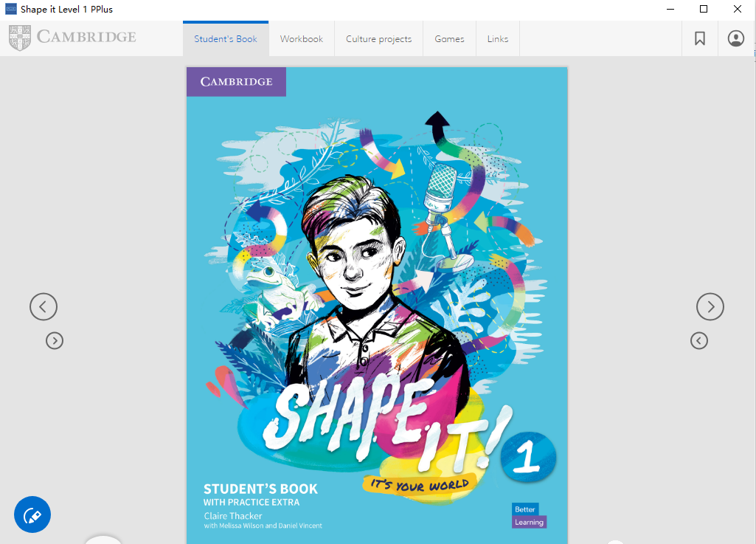This screenshot has height=544, width=756.
Task: Click the 'STUDENT'S BOOK' text on cover
Action: pos(260,489)
